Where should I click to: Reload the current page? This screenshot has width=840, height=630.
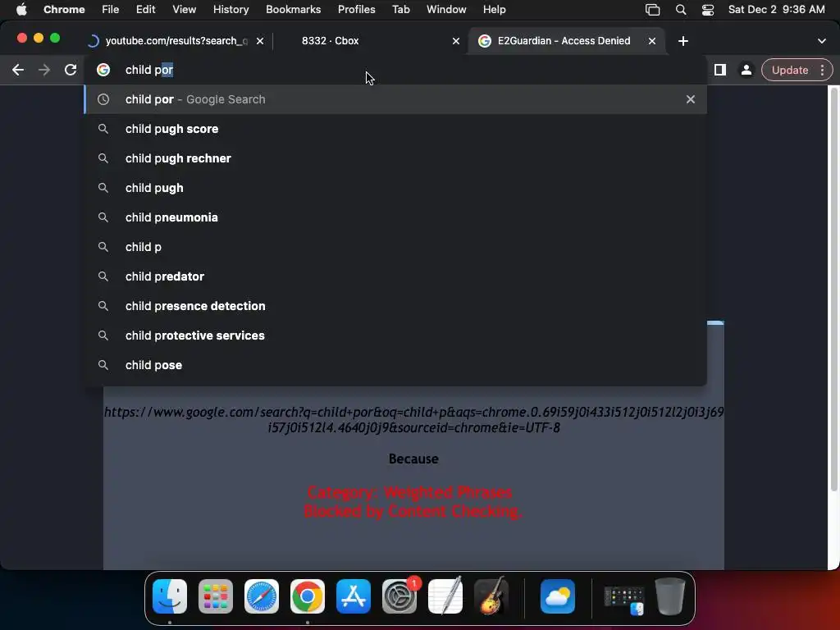coord(71,71)
